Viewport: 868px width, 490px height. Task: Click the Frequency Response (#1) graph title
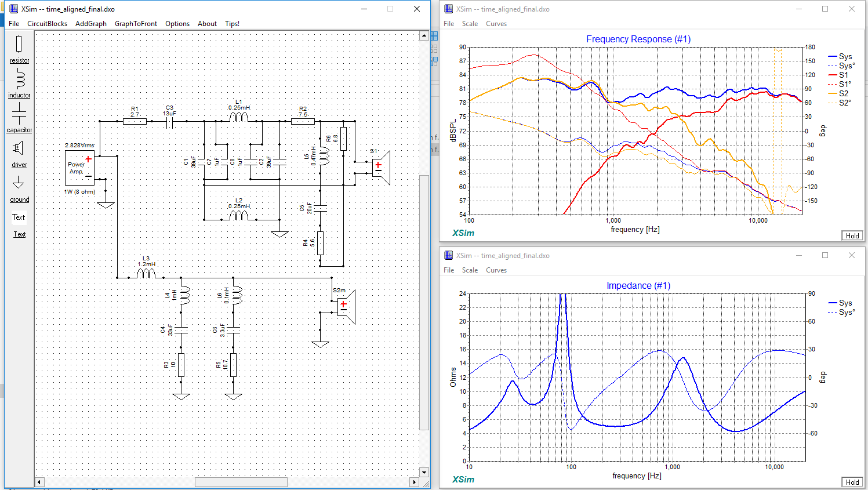pos(638,39)
